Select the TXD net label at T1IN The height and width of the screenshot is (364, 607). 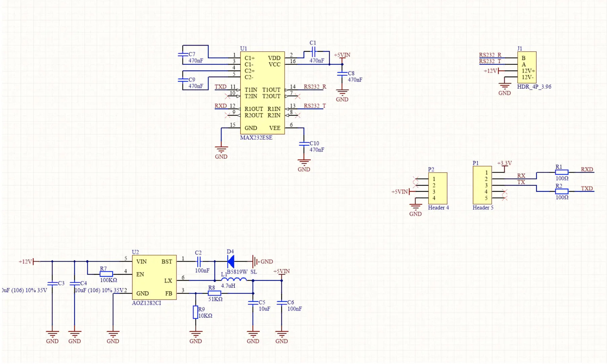point(220,87)
